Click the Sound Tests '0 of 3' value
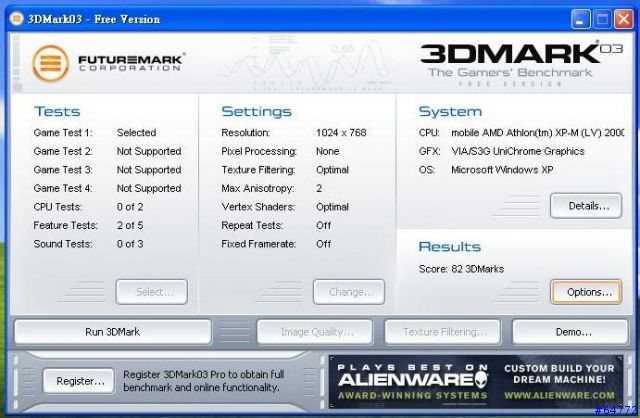640x418 pixels. tap(130, 244)
